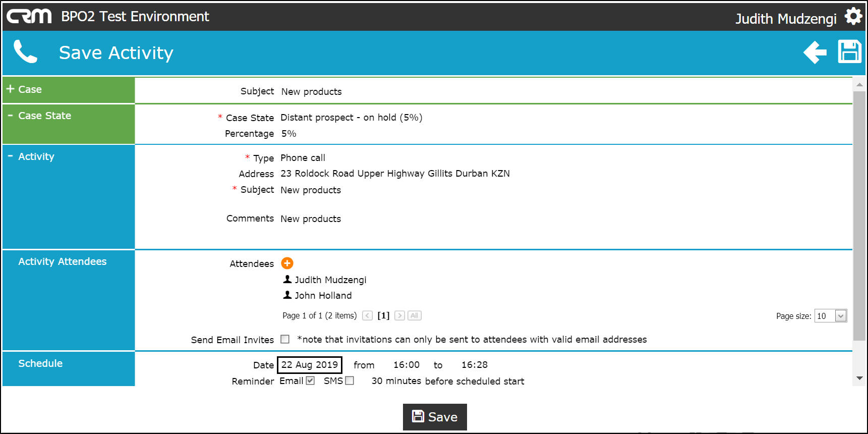Click the person icon next to Judith Mudzengi
Screen dimensions: 868x434
(x=287, y=279)
